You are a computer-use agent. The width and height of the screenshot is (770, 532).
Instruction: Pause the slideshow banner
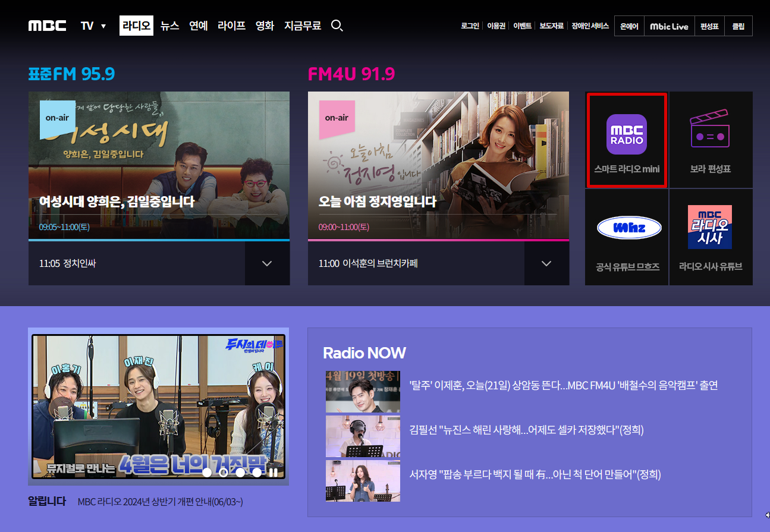[274, 473]
